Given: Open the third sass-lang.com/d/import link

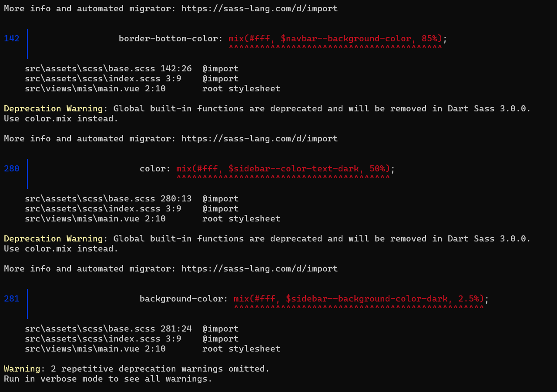Looking at the screenshot, I should (x=259, y=268).
